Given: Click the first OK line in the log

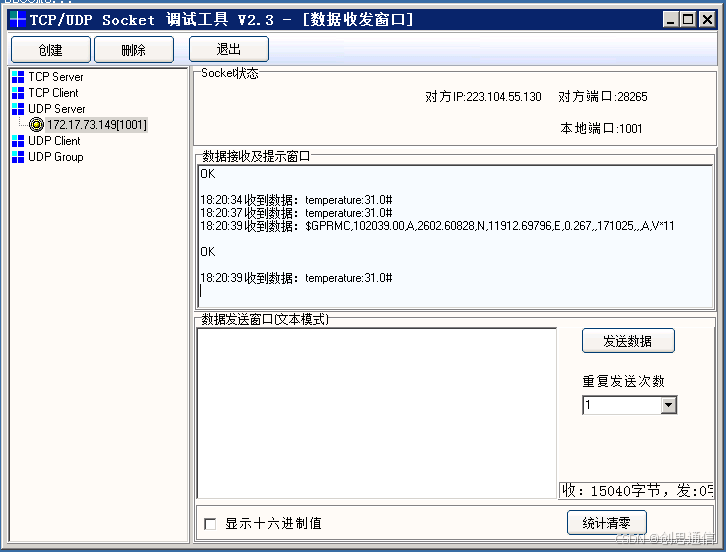Looking at the screenshot, I should click(x=208, y=174).
